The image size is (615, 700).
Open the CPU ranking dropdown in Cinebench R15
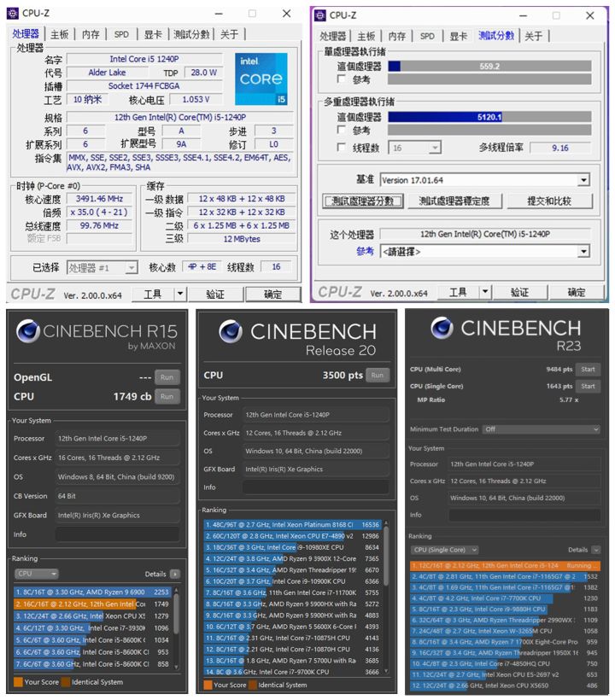tap(36, 574)
